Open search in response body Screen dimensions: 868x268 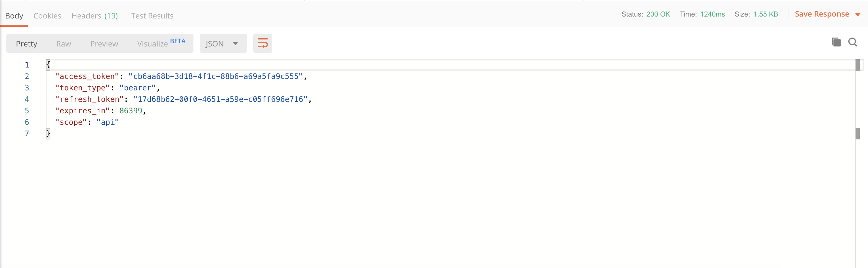coord(853,42)
